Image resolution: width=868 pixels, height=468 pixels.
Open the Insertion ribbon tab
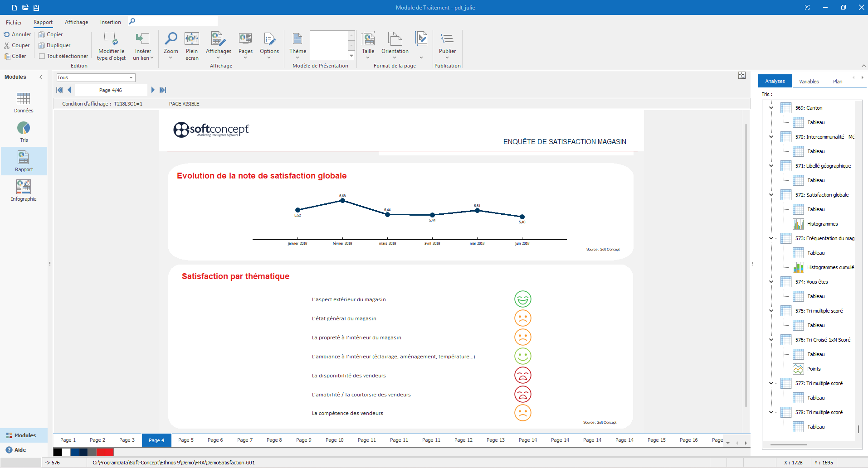pos(110,22)
